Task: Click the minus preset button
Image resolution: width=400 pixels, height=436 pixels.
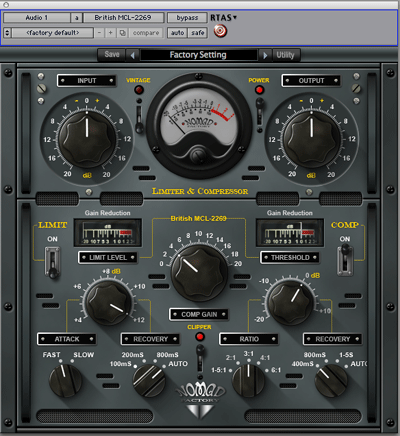Action: click(x=99, y=33)
